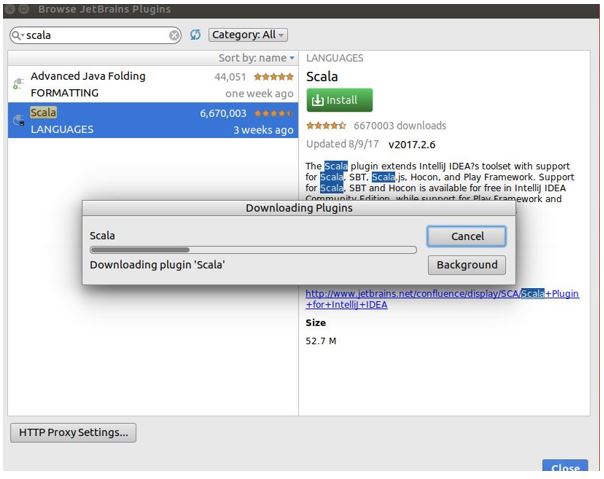
Task: Click the 52.7 M size value
Action: tap(321, 341)
